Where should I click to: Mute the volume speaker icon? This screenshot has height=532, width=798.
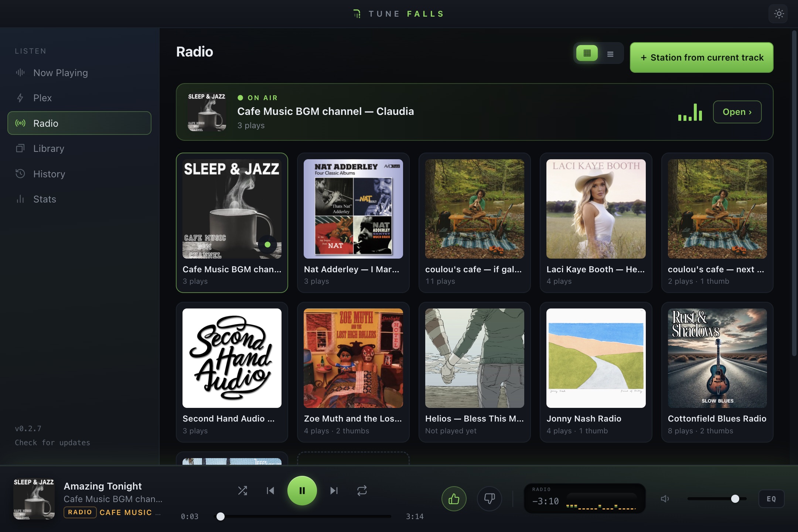[665, 499]
